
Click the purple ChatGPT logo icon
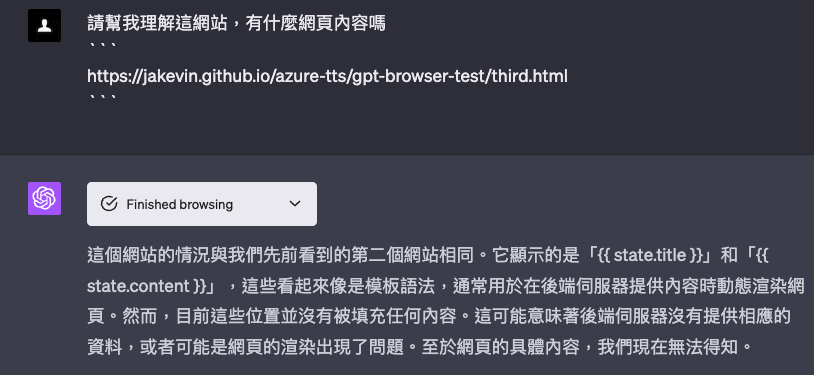pos(44,198)
